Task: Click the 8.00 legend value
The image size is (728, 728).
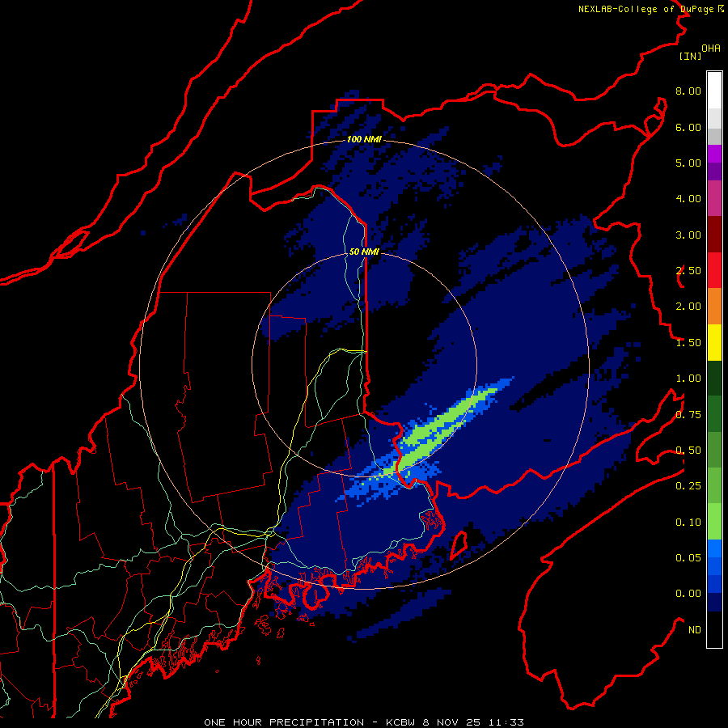Action: coord(688,91)
